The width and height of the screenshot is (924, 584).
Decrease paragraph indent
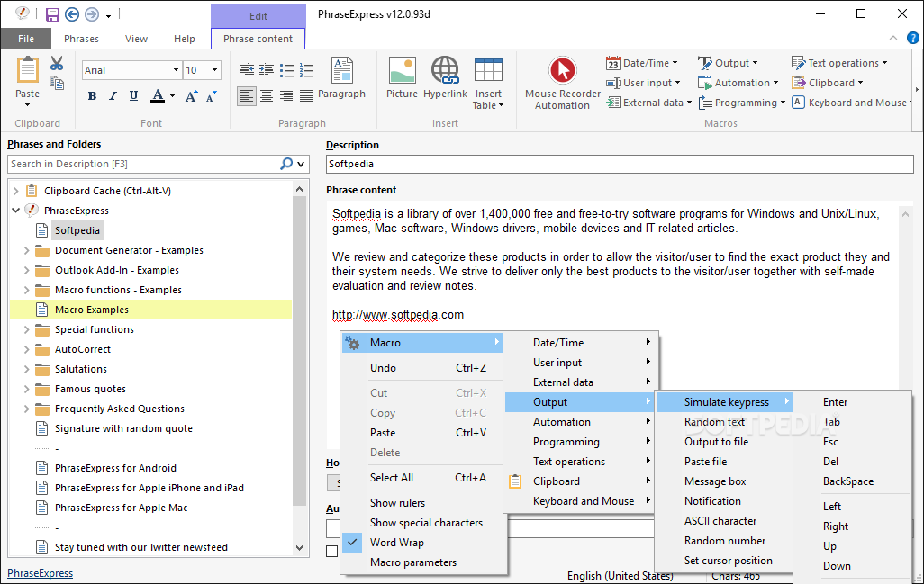[x=247, y=71]
